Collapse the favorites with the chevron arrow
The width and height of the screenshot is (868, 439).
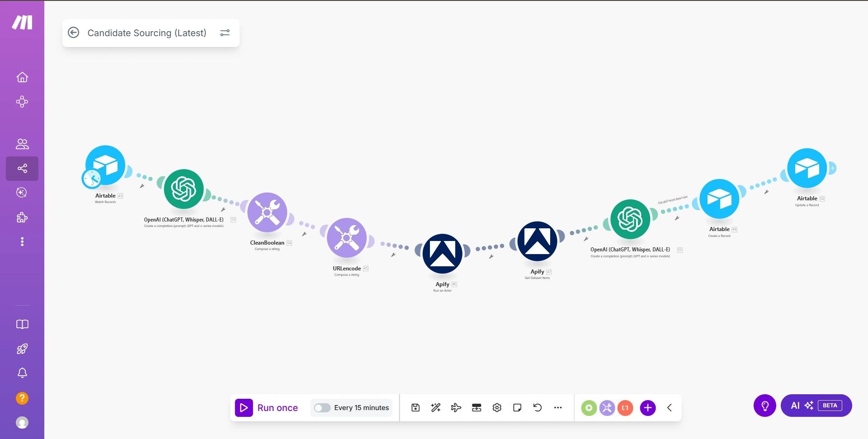670,408
